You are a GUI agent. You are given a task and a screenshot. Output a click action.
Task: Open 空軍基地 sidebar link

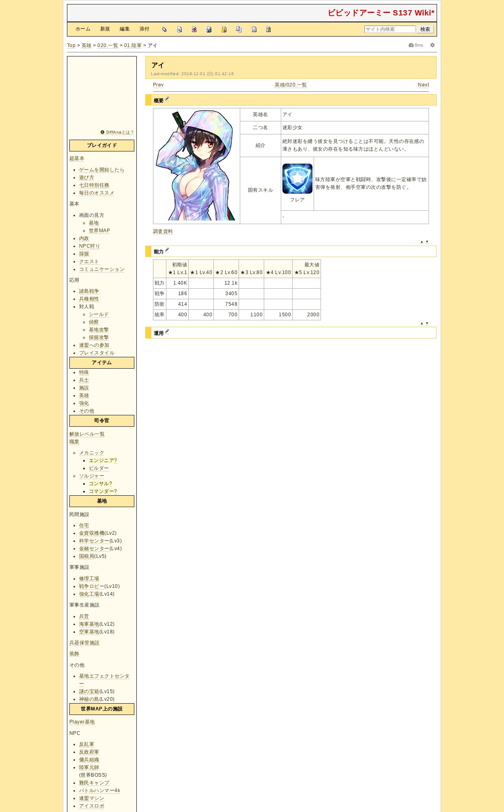(x=89, y=632)
